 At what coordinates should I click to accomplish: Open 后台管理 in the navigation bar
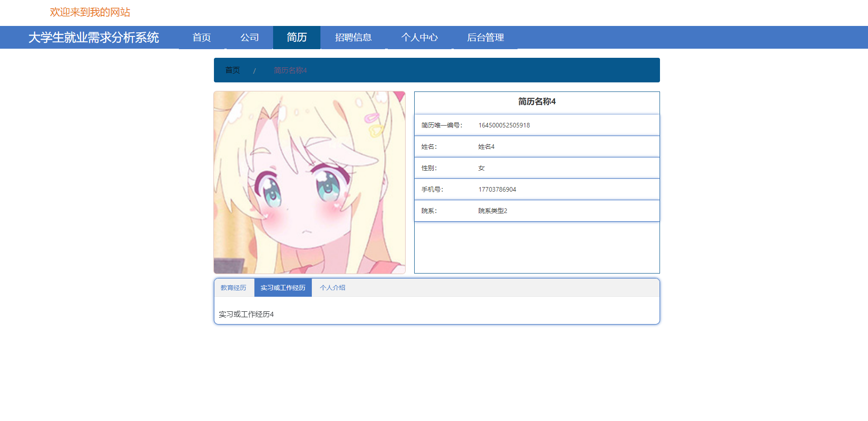485,37
